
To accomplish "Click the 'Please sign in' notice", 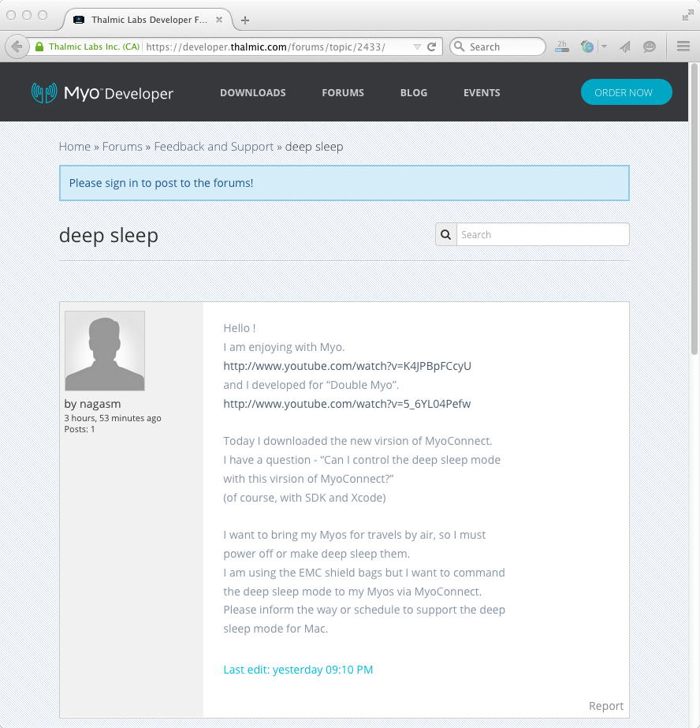I will [x=344, y=183].
